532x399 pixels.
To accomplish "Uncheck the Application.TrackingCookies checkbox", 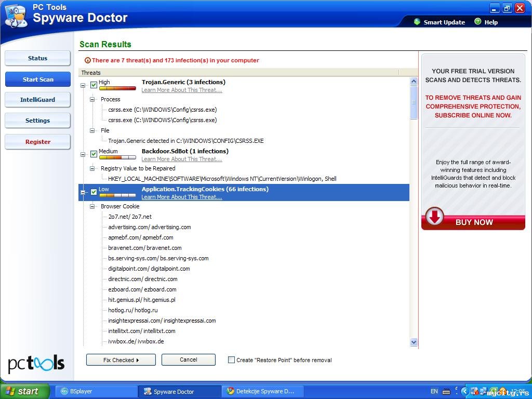I will (x=94, y=192).
